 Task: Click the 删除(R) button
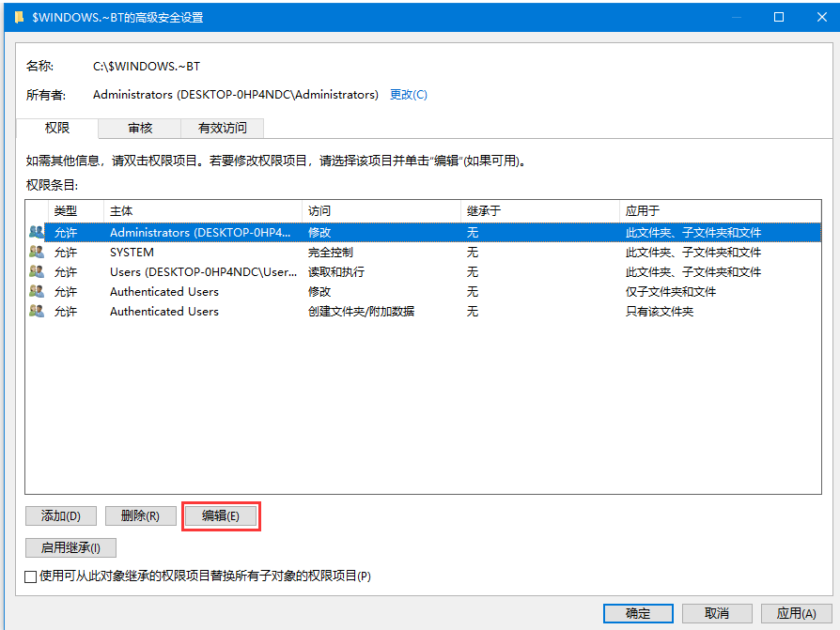pyautogui.click(x=140, y=515)
